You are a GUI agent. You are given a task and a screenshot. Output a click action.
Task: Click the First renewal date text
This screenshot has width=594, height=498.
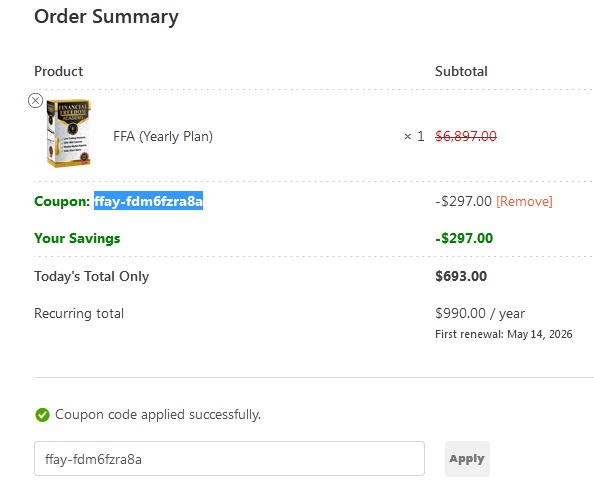504,334
